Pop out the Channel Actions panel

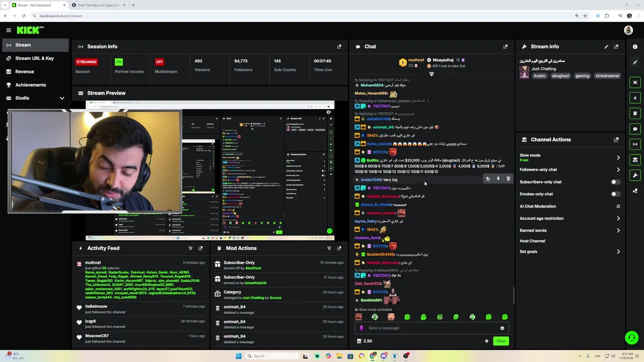(x=616, y=140)
